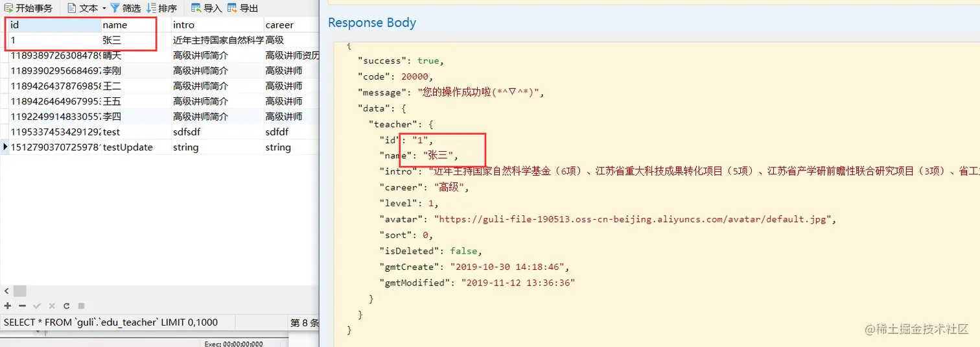Click the 导出 export button
Image resolution: width=980 pixels, height=347 pixels.
point(242,8)
